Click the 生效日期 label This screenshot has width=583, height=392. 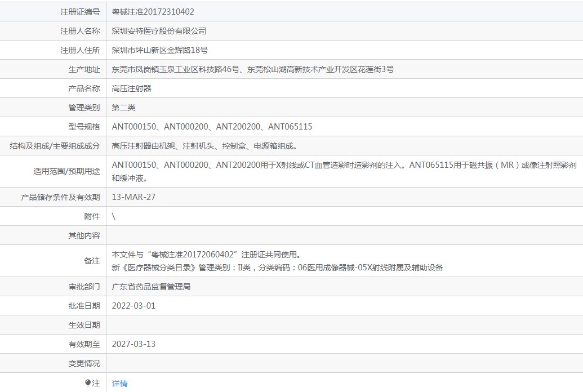[x=84, y=325]
